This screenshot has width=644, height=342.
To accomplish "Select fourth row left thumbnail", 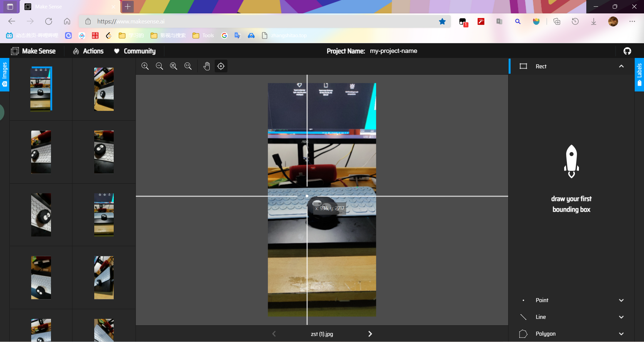I will [x=41, y=278].
